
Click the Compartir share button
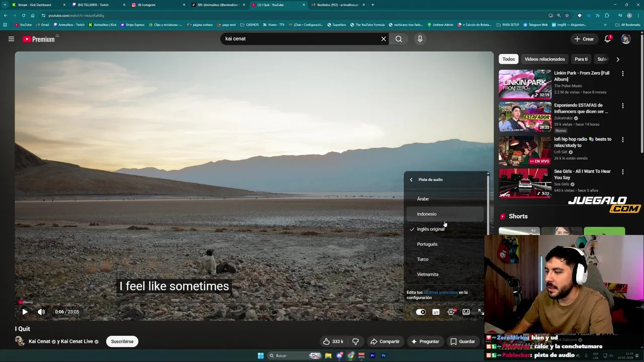385,341
